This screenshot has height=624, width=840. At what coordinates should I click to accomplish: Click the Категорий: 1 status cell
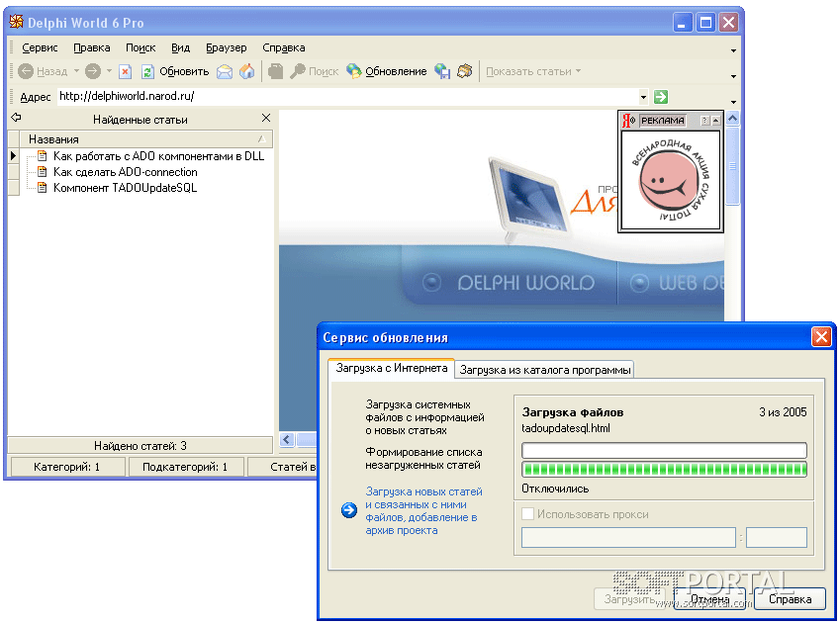tap(67, 467)
